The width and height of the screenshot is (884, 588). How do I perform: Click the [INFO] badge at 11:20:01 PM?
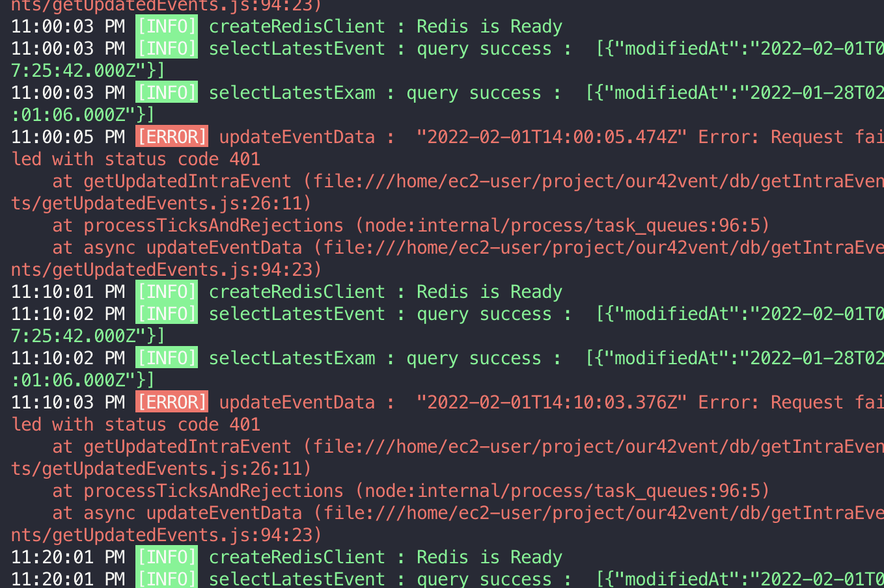pyautogui.click(x=166, y=557)
